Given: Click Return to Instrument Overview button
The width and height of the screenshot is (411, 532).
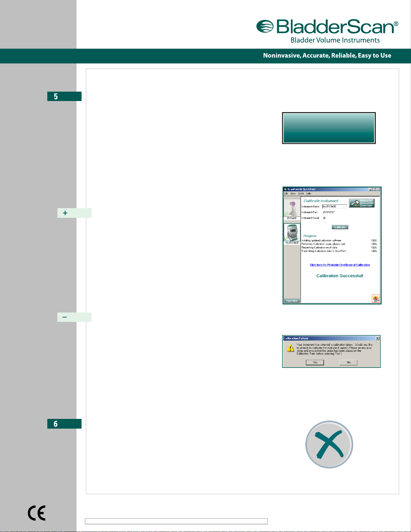Looking at the screenshot, I should (362, 203).
